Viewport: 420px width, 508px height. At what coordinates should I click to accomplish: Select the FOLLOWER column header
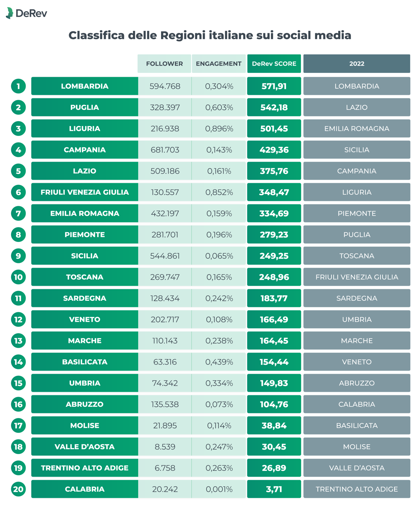click(164, 64)
